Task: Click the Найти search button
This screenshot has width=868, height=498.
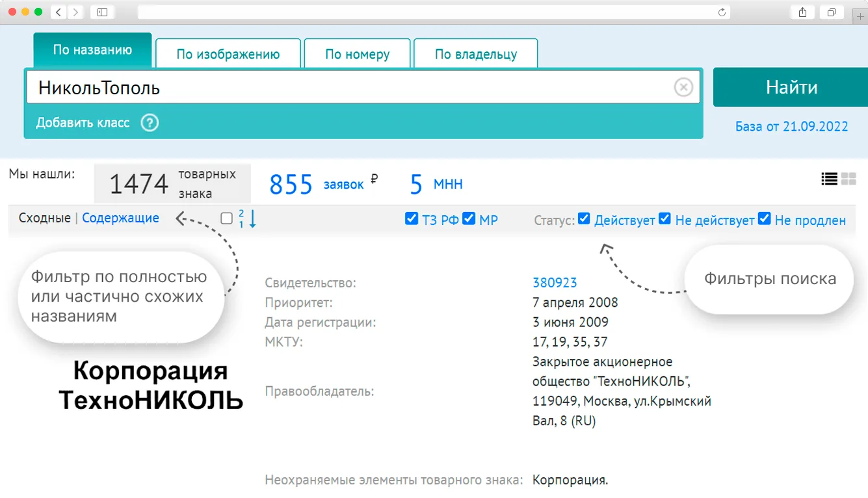Action: [x=791, y=87]
